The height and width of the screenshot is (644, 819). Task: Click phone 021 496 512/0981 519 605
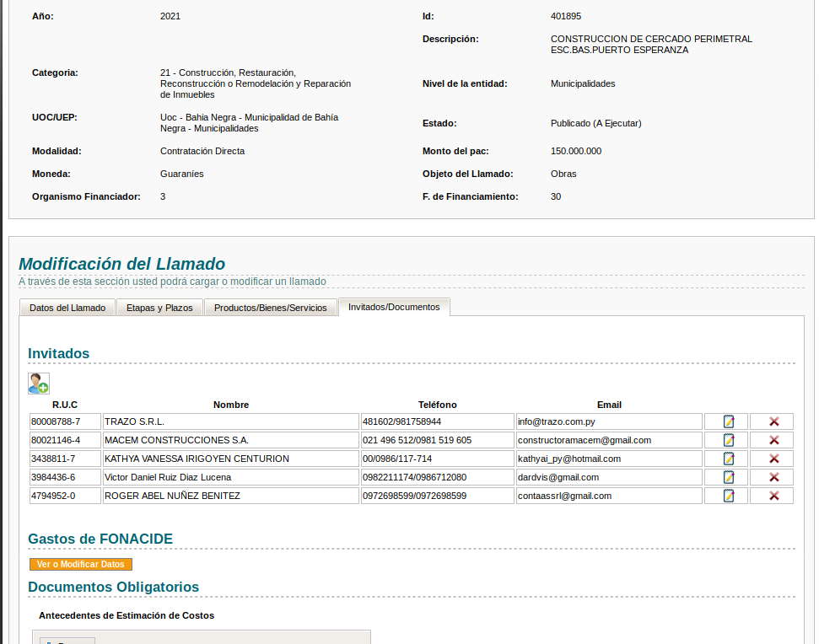[438, 441]
